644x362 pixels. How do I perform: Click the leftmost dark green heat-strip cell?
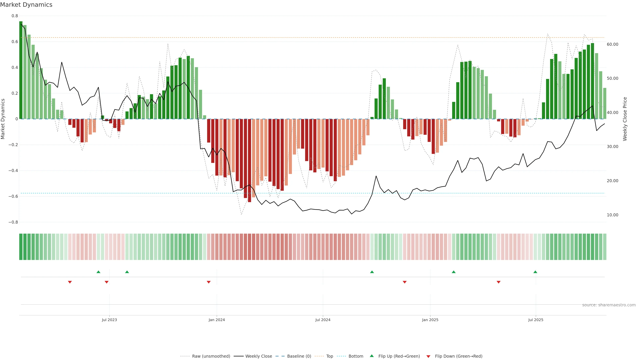point(21,247)
